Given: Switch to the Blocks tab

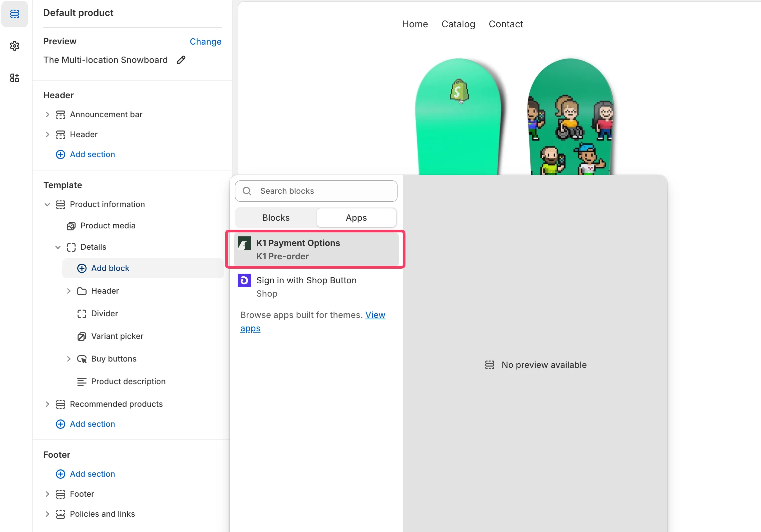Looking at the screenshot, I should (x=276, y=217).
